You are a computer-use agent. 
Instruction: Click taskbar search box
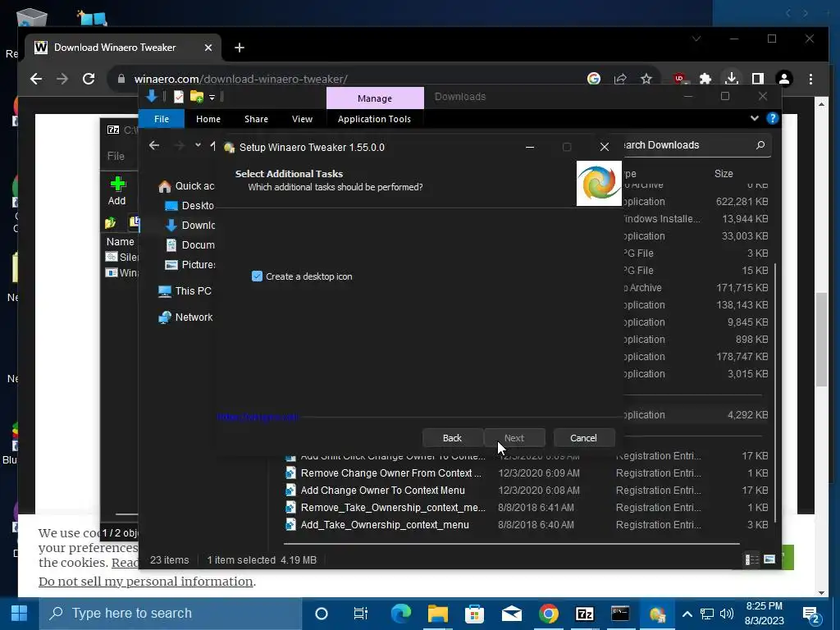click(x=171, y=614)
